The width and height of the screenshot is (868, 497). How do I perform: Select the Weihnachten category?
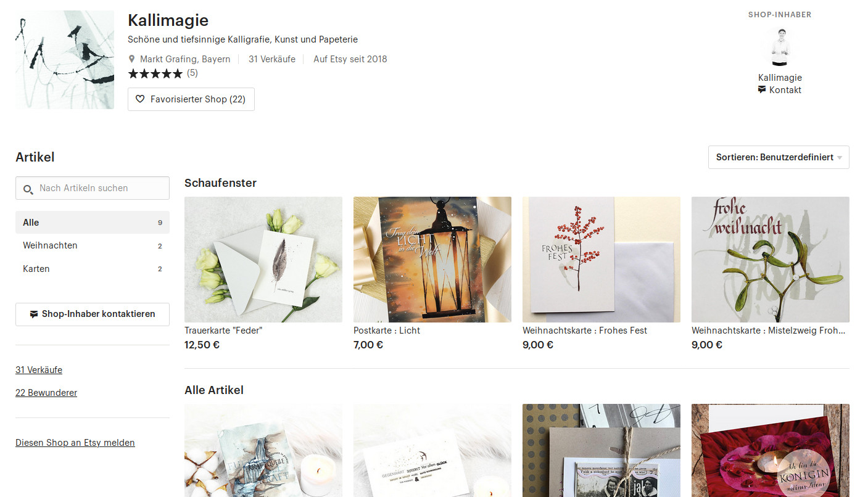coord(93,245)
